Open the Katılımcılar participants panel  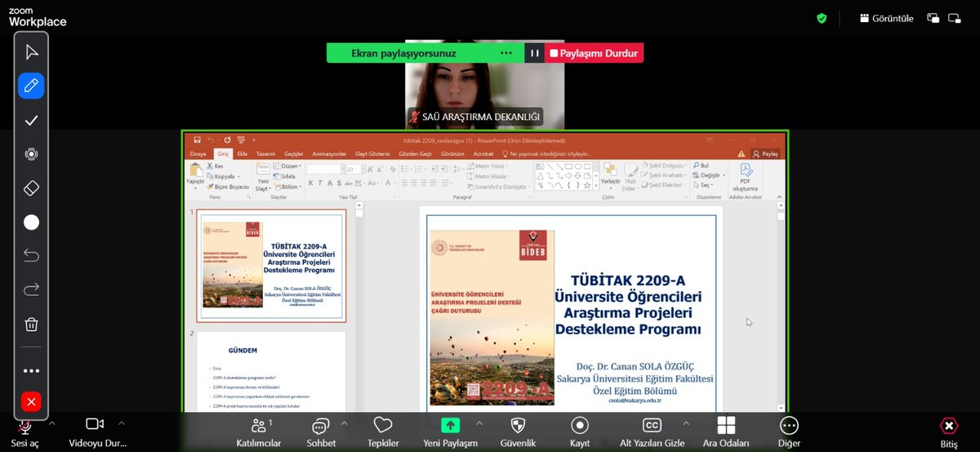[259, 431]
